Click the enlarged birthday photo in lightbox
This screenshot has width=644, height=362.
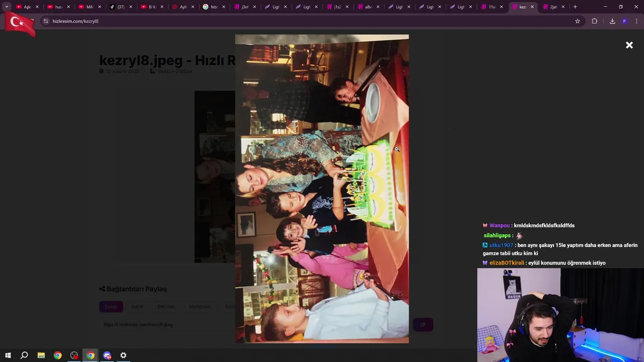[322, 189]
